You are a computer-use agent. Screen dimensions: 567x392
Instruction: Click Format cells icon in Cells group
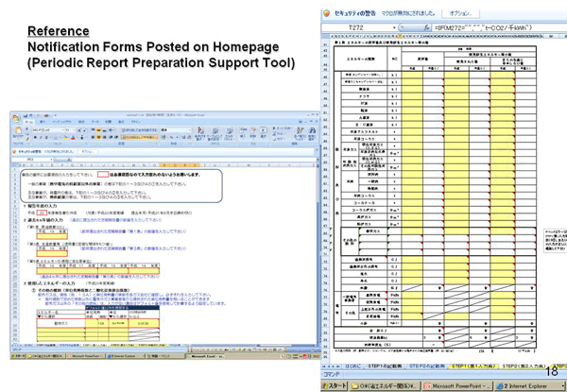[264, 132]
